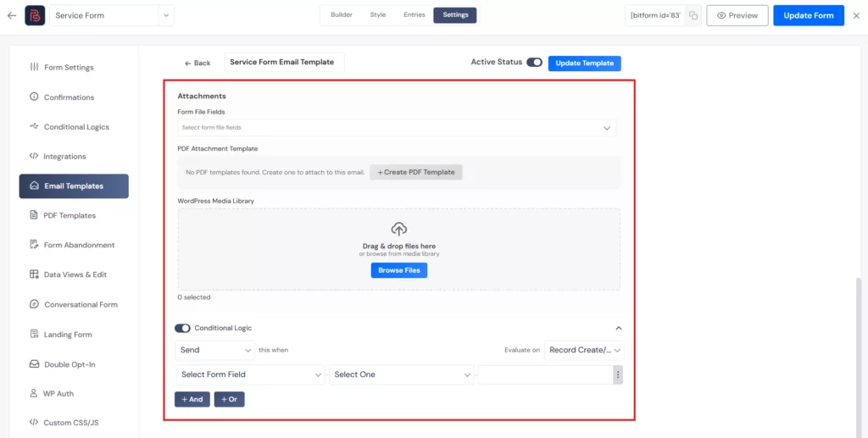868x438 pixels.
Task: Select the Settings tab
Action: click(x=455, y=15)
